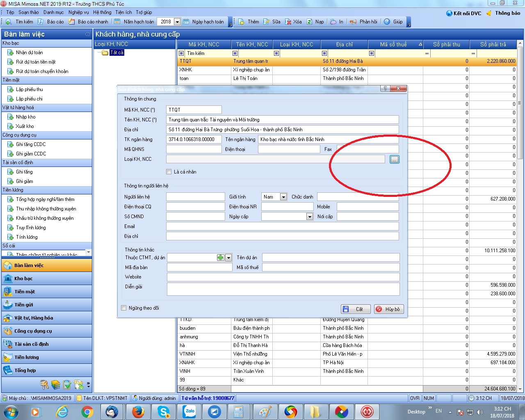Click Xóa toolbar button
Viewport: 525px width, 420px height.
click(293, 22)
